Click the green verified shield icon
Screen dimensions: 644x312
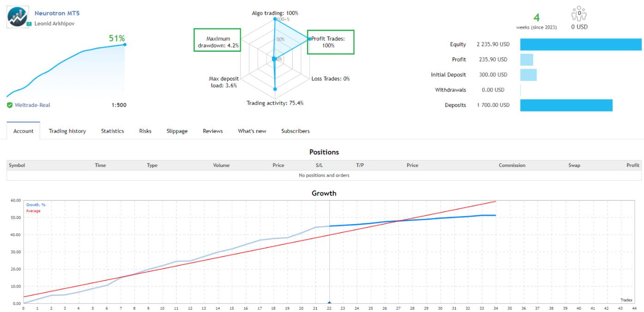coord(10,105)
